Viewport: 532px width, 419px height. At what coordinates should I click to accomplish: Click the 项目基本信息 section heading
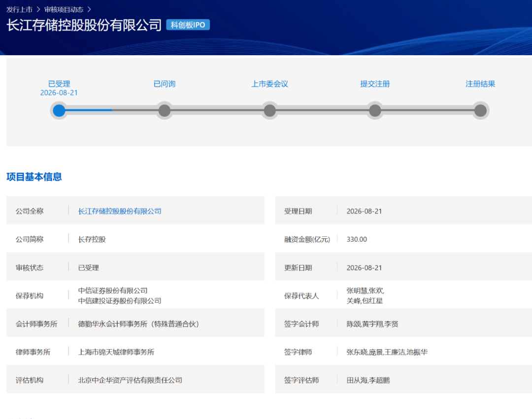[34, 177]
